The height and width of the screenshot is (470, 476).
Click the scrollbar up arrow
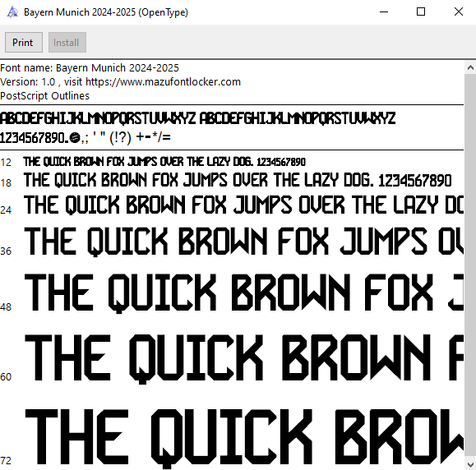click(470, 67)
